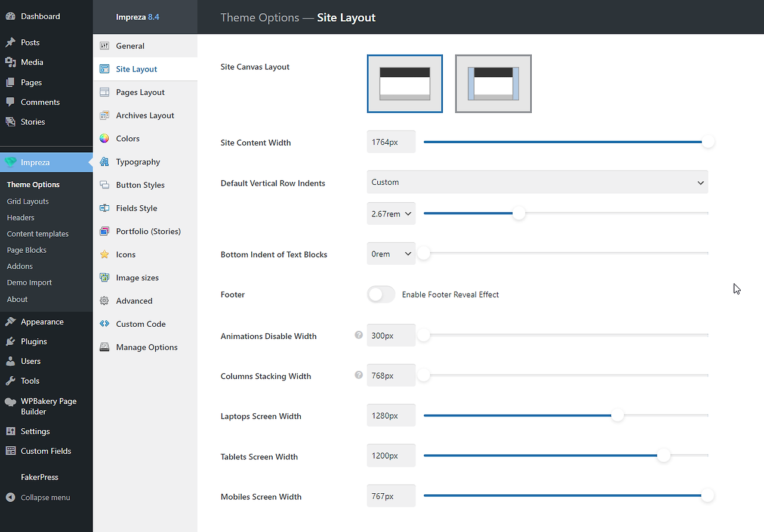Click the Collapse menu arrow icon
Screen dimensions: 764x532
pyautogui.click(x=10, y=497)
